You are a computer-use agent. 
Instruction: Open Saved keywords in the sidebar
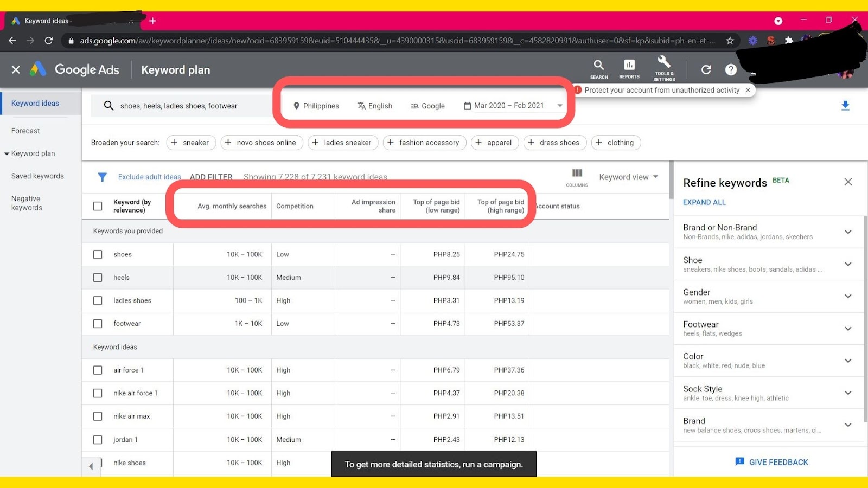[37, 176]
